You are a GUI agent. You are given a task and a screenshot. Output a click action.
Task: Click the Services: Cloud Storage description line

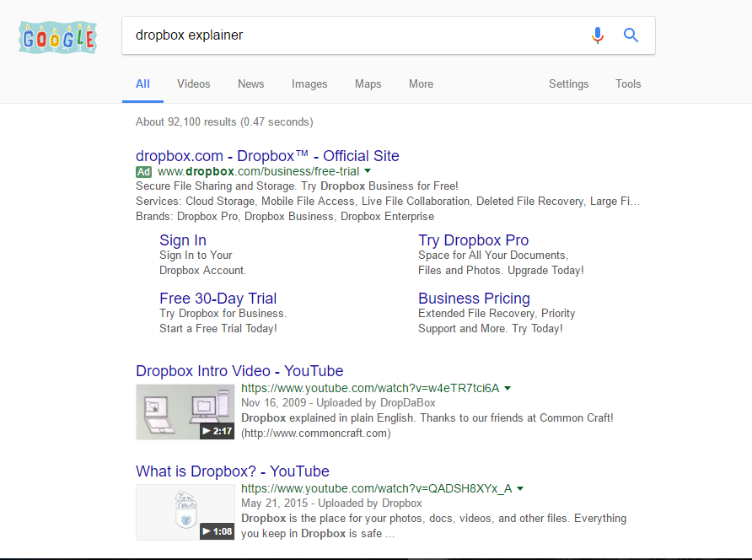(388, 201)
